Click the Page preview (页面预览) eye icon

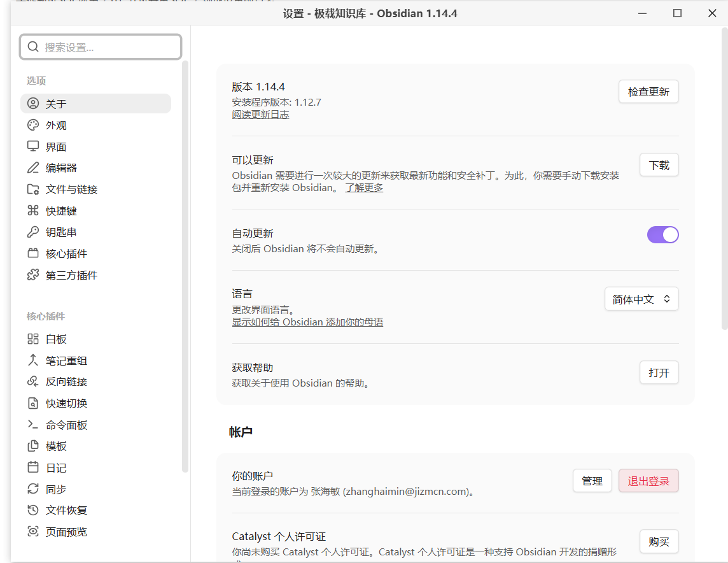33,531
